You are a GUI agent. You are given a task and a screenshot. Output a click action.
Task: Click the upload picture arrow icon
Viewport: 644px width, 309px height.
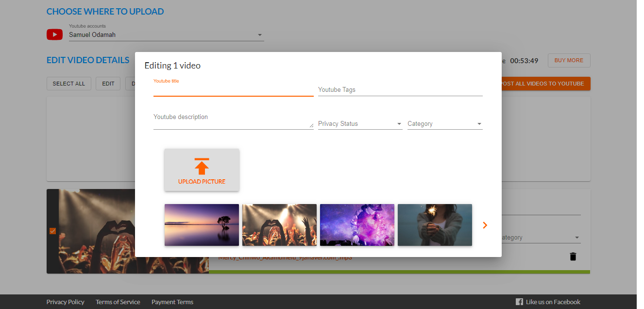tap(202, 166)
